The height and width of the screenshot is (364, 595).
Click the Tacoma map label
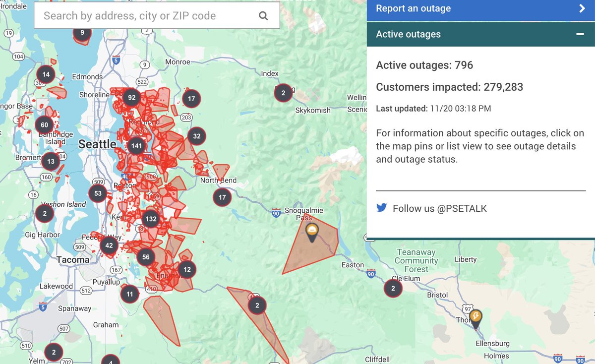[73, 259]
